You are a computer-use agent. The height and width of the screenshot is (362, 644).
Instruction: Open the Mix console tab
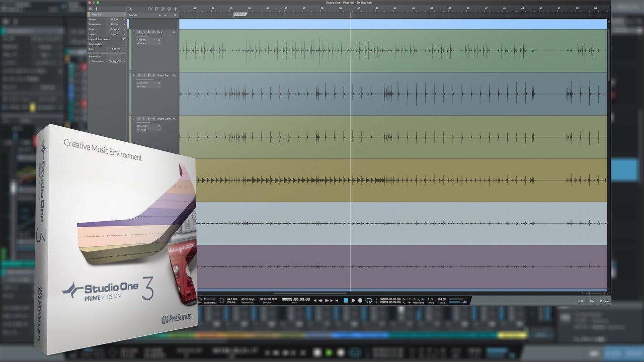tap(592, 301)
